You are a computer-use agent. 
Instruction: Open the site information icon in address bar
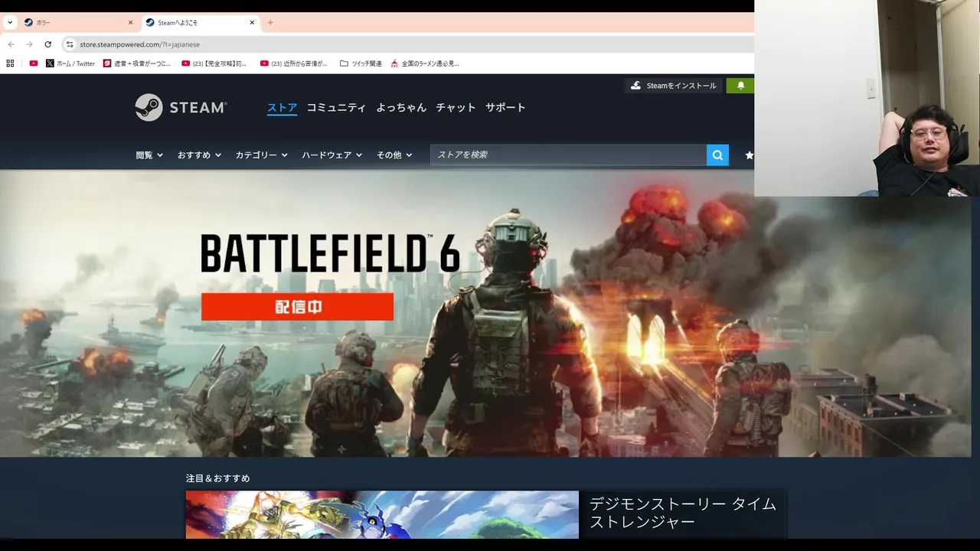point(70,44)
